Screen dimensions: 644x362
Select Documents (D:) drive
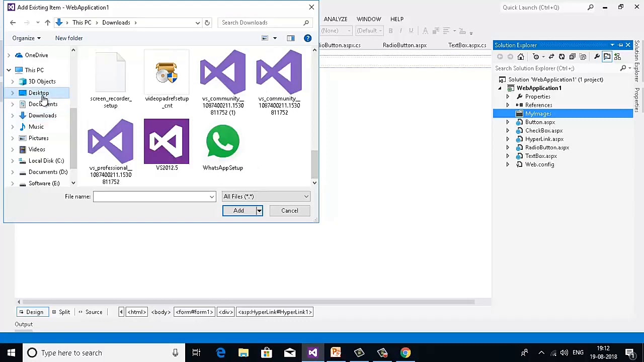(x=48, y=172)
